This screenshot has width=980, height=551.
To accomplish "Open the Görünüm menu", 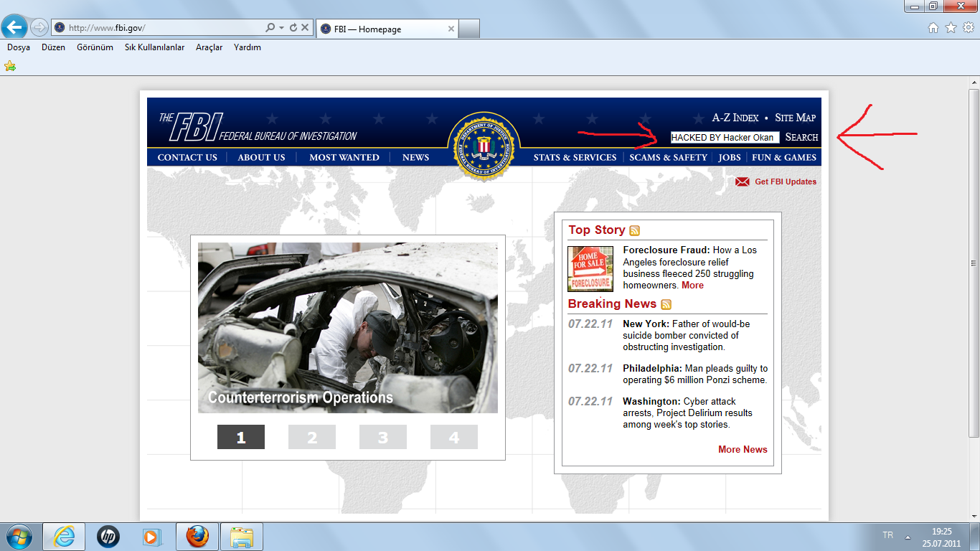I will [95, 47].
